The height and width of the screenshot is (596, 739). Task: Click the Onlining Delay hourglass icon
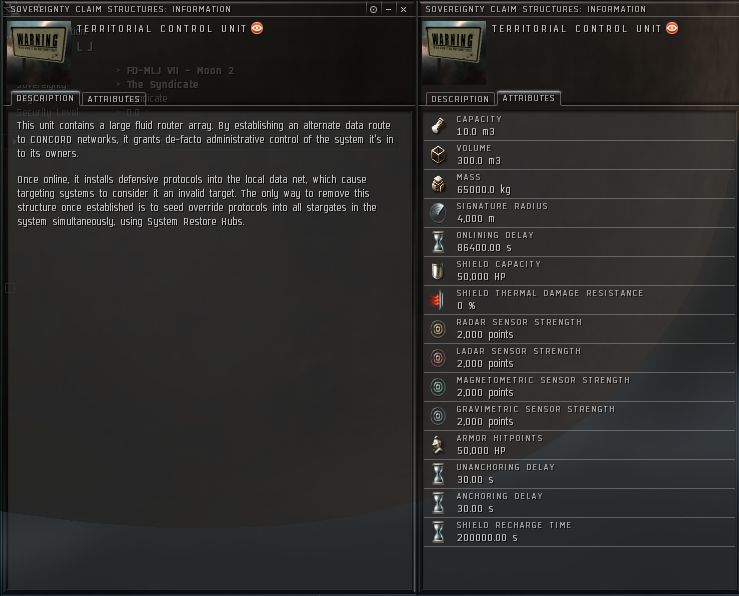coord(438,242)
